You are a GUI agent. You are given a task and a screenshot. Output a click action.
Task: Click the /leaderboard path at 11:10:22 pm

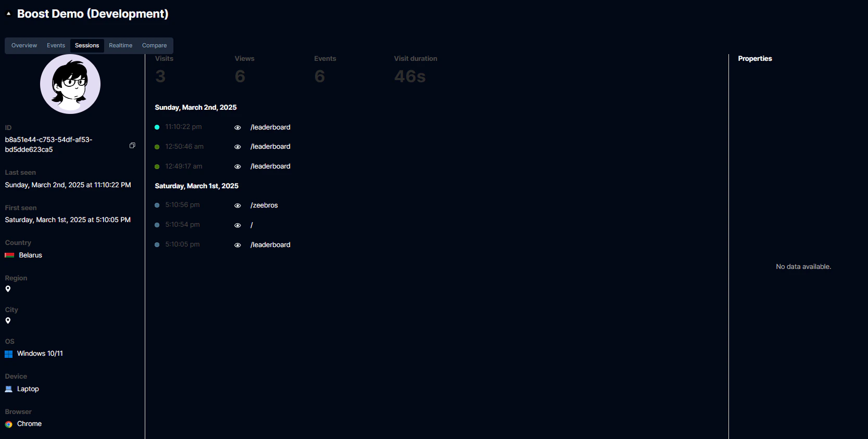(x=270, y=127)
